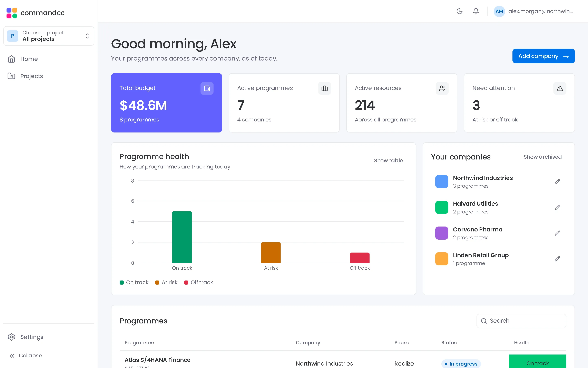
Task: Toggle Off track legend item
Action: pyautogui.click(x=198, y=282)
